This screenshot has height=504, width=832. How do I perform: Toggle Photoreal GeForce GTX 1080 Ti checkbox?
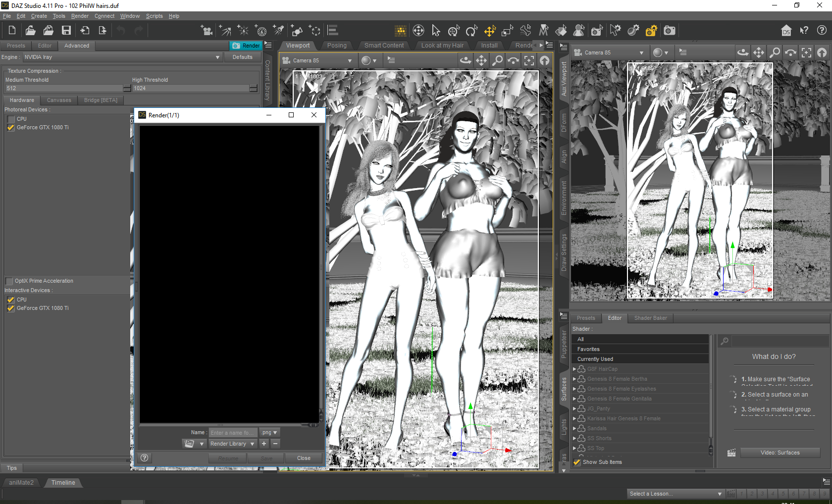[11, 128]
